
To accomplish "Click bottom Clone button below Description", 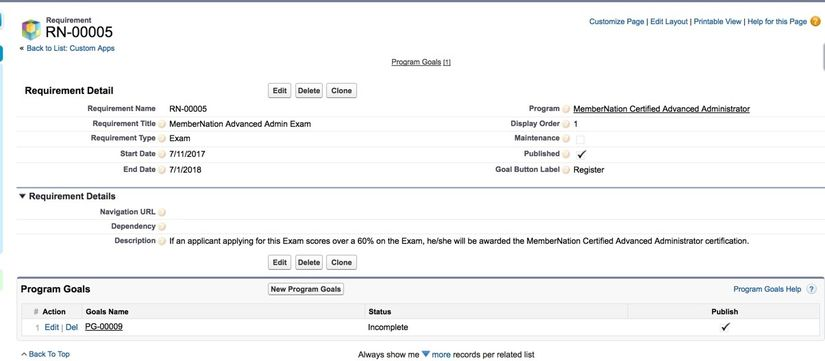I will [341, 262].
